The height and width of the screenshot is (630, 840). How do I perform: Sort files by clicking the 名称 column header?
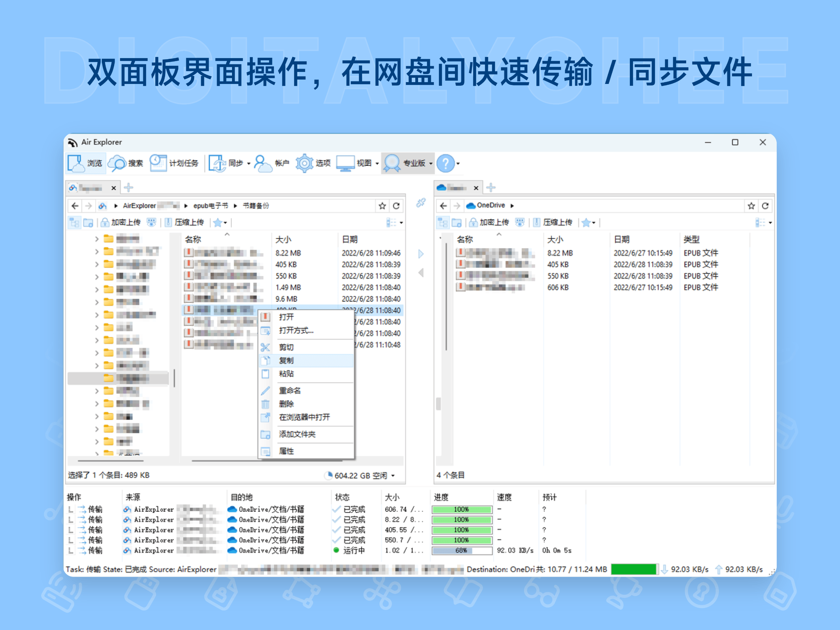pos(193,239)
